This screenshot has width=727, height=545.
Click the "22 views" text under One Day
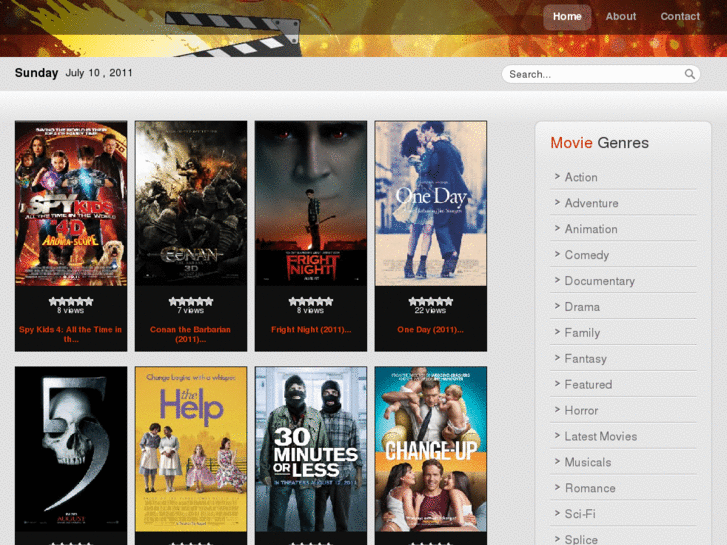pyautogui.click(x=430, y=310)
